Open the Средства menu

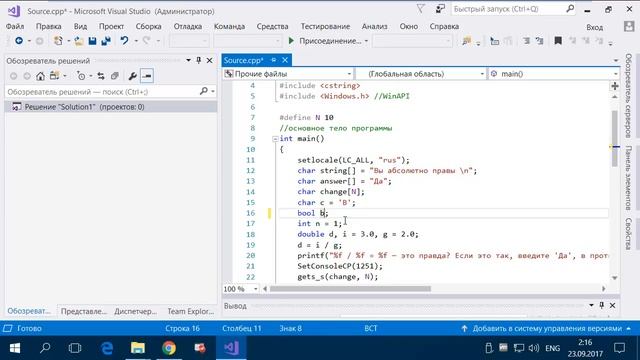click(x=272, y=27)
